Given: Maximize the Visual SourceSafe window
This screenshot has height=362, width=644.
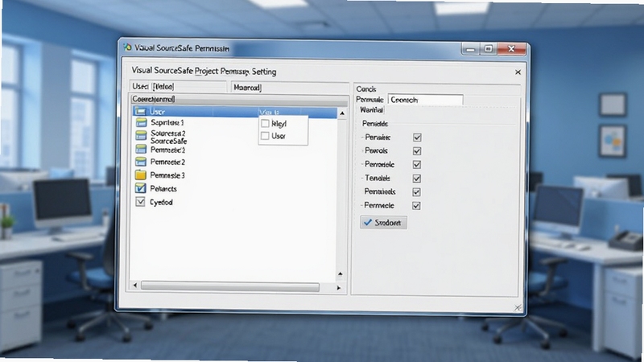Looking at the screenshot, I should 489,49.
